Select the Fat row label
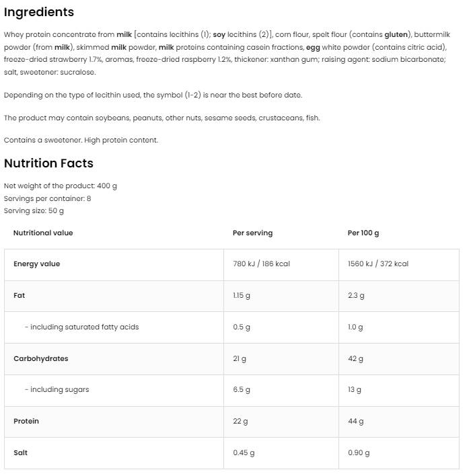Screen dimensions: 467x476 pyautogui.click(x=19, y=296)
